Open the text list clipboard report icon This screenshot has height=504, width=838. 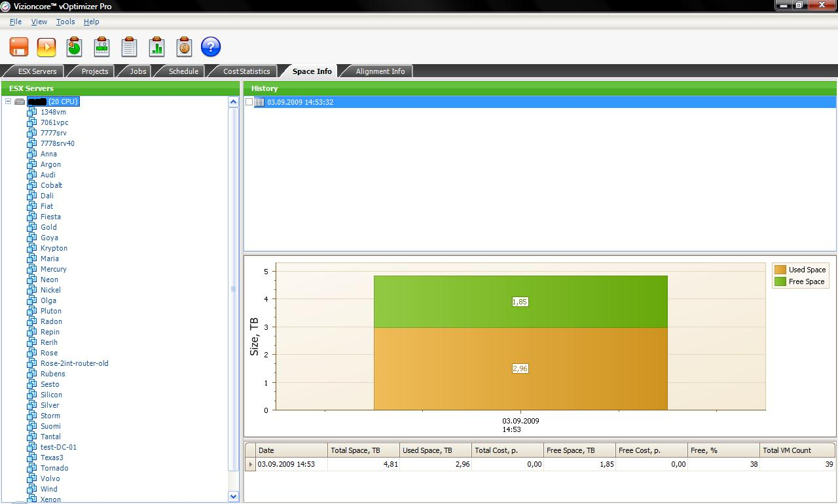(x=129, y=47)
